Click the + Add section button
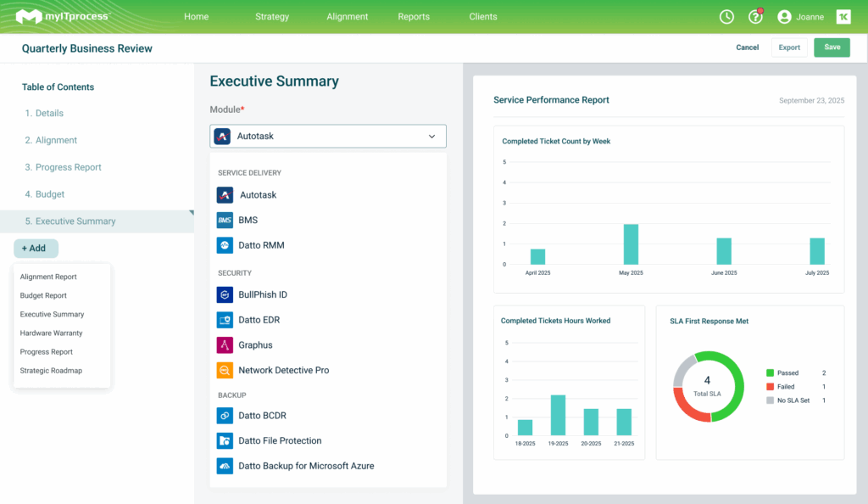 [36, 249]
